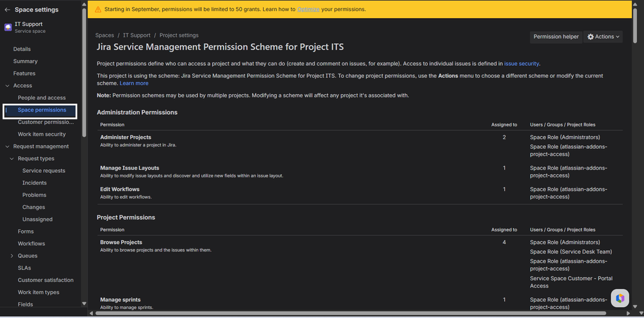644x318 pixels.
Task: Select Space permissions in the sidebar
Action: tap(42, 110)
